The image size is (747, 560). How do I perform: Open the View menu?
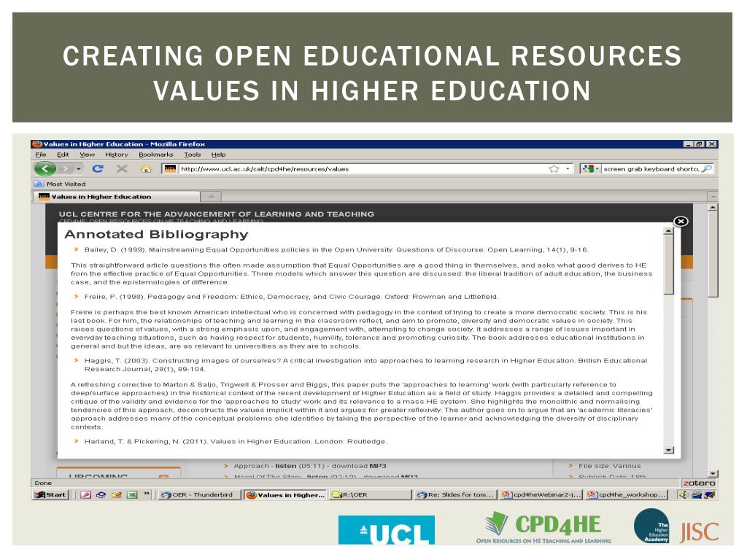pos(88,155)
